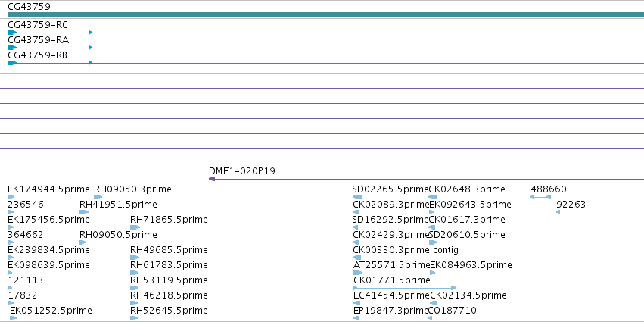Image resolution: width=644 pixels, height=322 pixels.
Task: Select the AT25571.5prime EST label
Action: click(x=391, y=265)
